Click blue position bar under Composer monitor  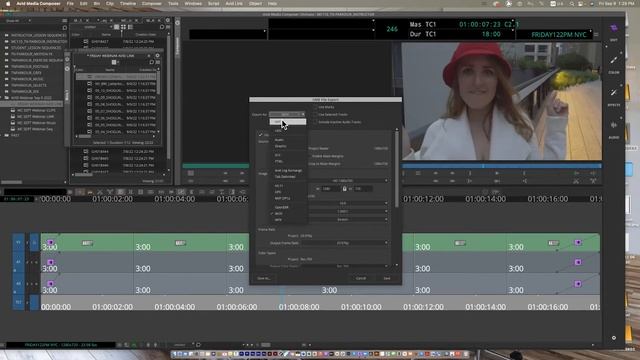[502, 166]
